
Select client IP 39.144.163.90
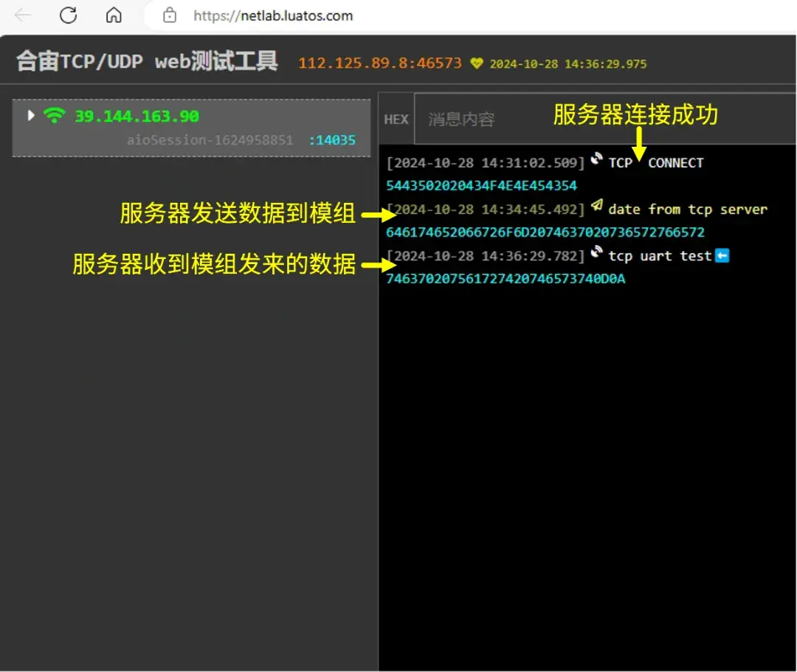tap(137, 117)
